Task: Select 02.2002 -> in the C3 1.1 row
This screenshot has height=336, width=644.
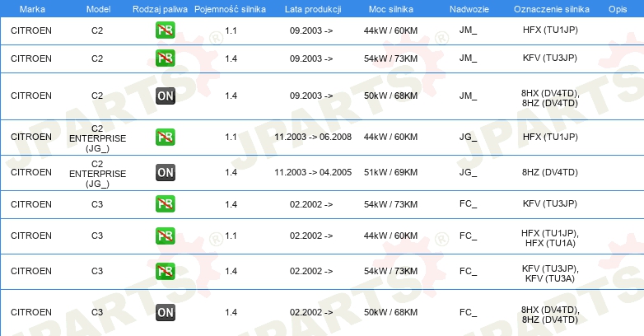Action: 311,236
